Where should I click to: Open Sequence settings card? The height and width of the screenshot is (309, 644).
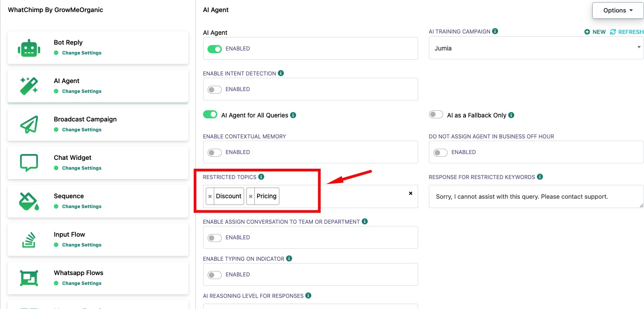pyautogui.click(x=98, y=201)
